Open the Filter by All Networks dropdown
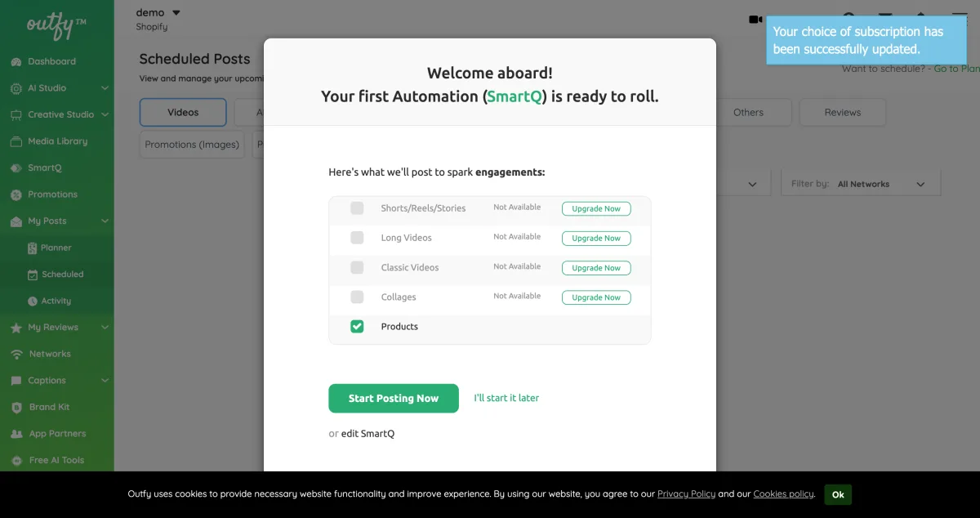980x518 pixels. (x=861, y=184)
